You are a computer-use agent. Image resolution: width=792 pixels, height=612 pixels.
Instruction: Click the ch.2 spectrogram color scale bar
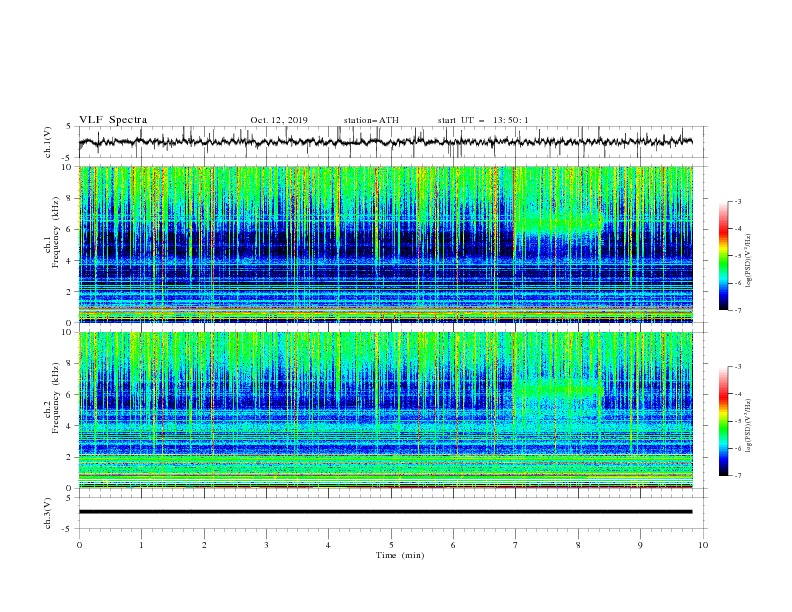click(x=723, y=421)
